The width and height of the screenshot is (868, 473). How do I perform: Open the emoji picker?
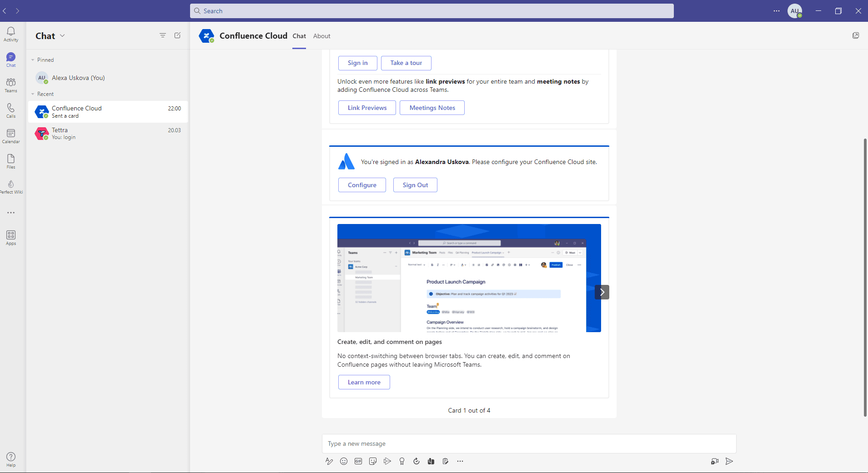(x=344, y=461)
